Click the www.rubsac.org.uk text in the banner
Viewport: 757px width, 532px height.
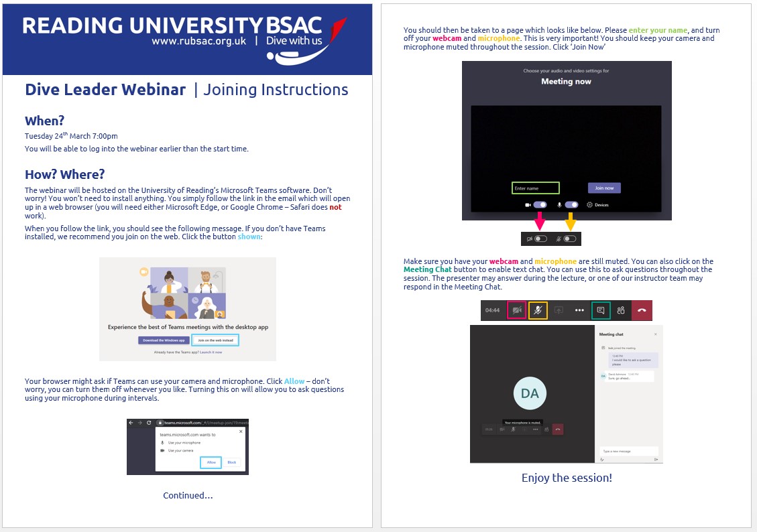199,41
